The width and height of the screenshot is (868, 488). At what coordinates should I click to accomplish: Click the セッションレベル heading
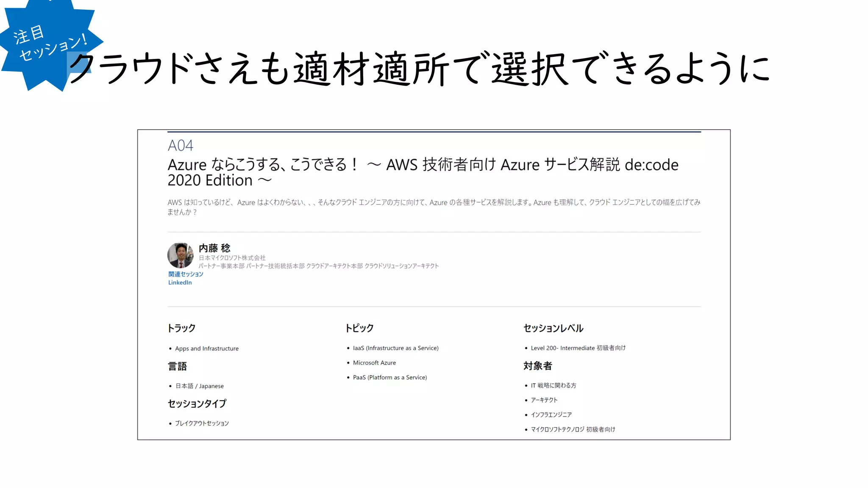[553, 328]
